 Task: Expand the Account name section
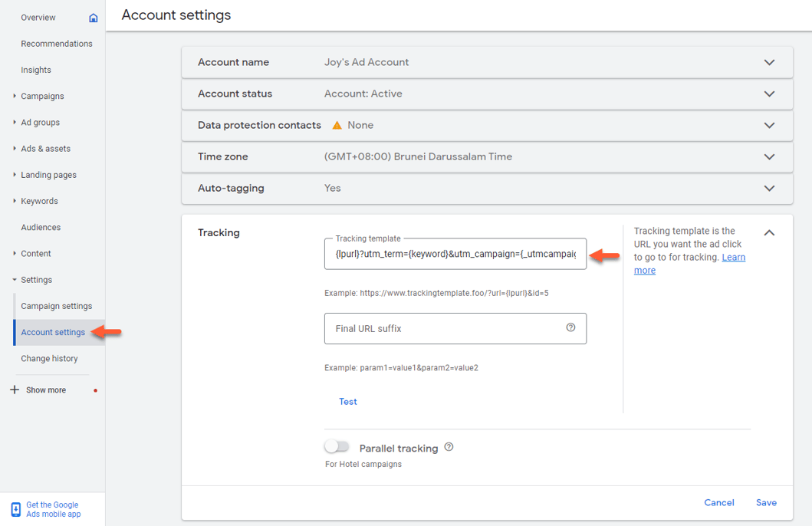coord(769,62)
